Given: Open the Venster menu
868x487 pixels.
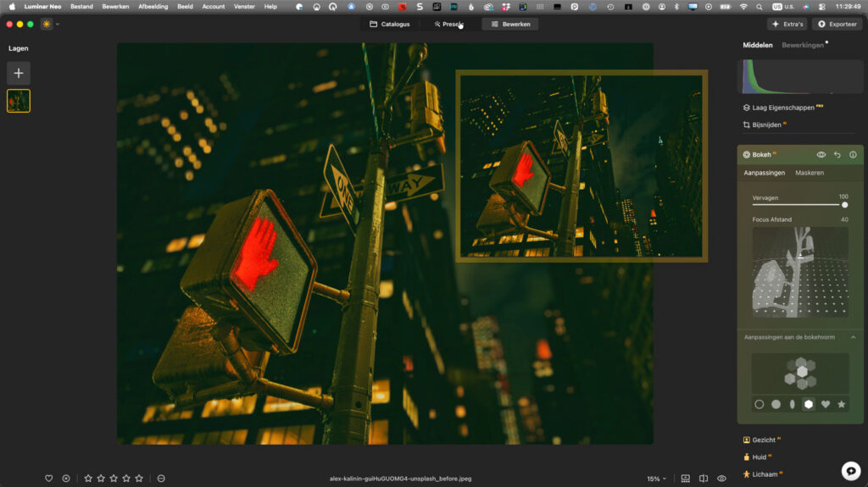Looking at the screenshot, I should click(244, 7).
